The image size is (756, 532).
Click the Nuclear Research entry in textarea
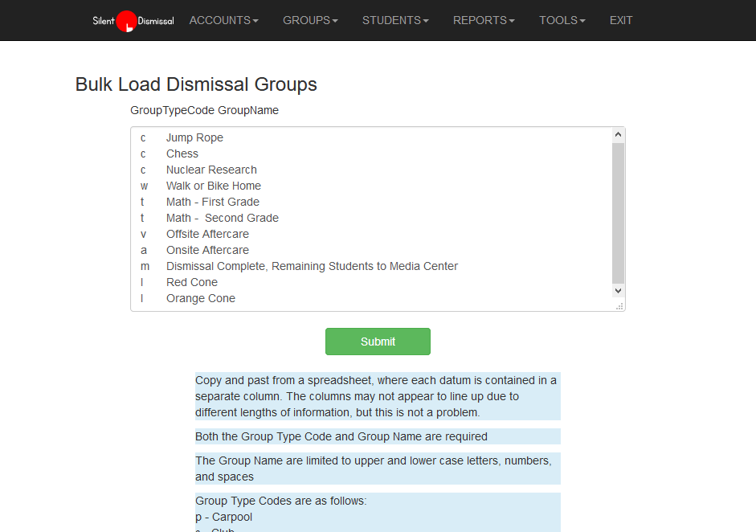tap(211, 170)
